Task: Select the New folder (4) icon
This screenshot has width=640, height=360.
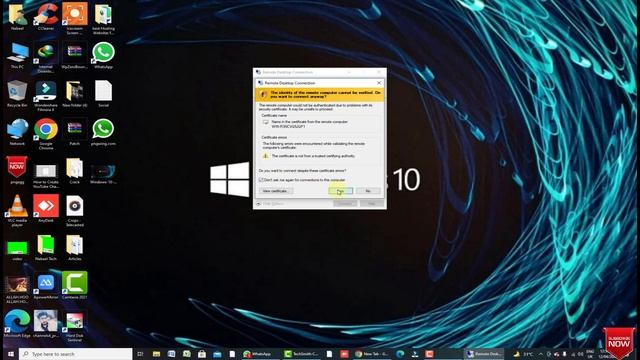Action: click(75, 93)
